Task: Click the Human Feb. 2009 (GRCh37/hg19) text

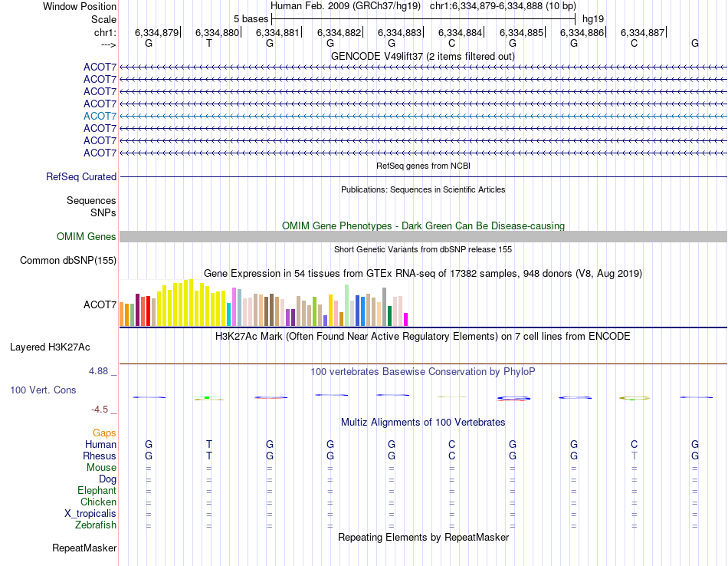Action: pos(346,6)
